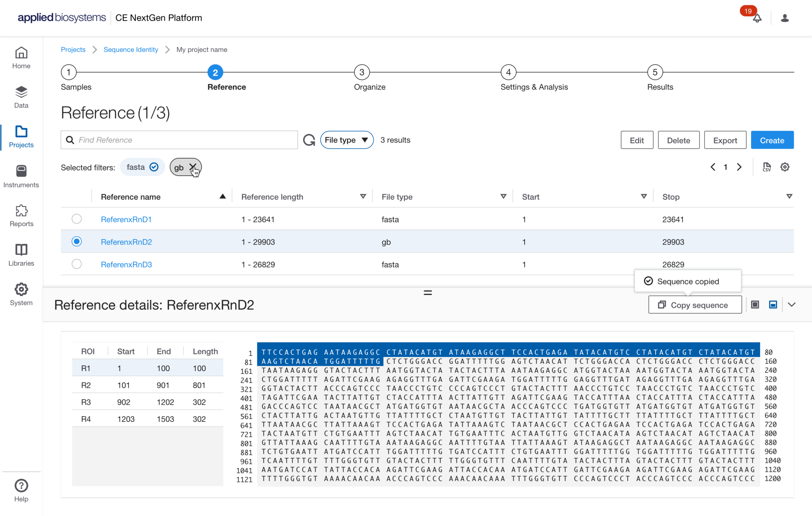Grab the panel resize handle

pyautogui.click(x=428, y=292)
